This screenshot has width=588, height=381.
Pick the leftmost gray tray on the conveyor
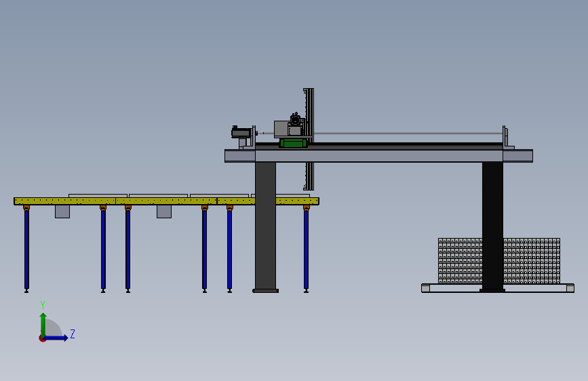tap(98, 196)
